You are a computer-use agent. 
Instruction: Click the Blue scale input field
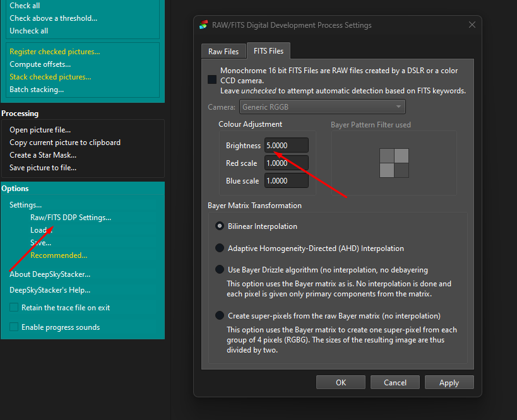pos(286,181)
